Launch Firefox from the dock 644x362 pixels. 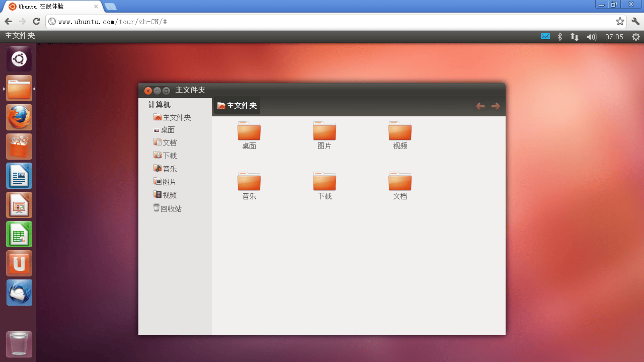pos(19,118)
